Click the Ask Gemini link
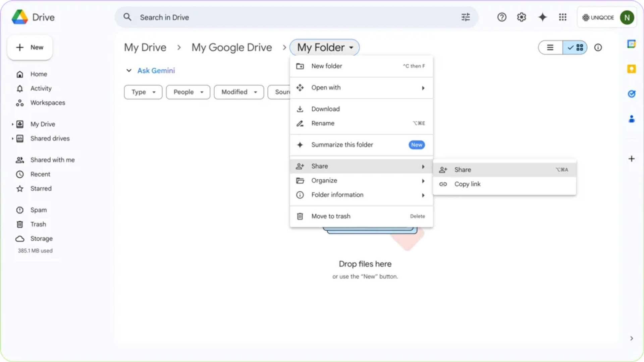This screenshot has width=644, height=362. pyautogui.click(x=156, y=70)
